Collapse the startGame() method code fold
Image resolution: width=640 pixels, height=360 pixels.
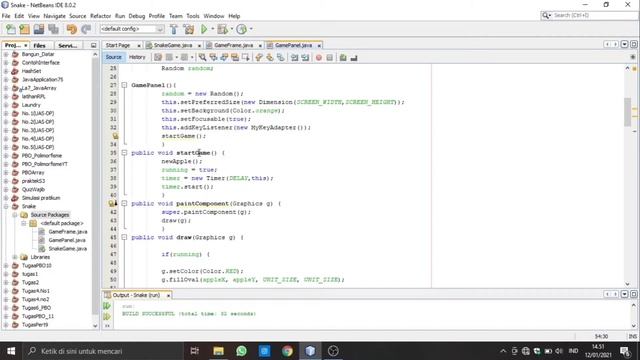tap(124, 153)
